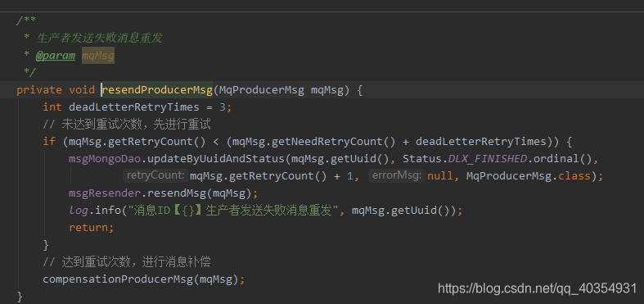Click the private keyword of the method
This screenshot has height=304, width=644.
[x=40, y=90]
